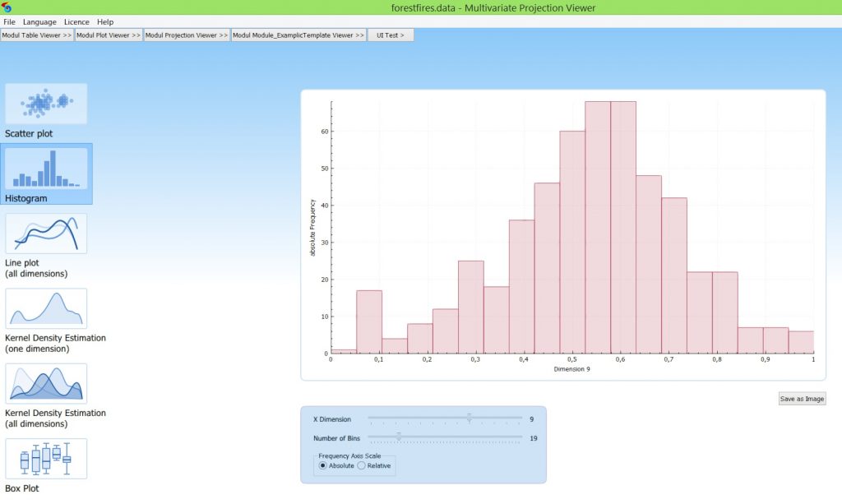
Task: Select the Scatter plot icon
Action: (x=46, y=104)
